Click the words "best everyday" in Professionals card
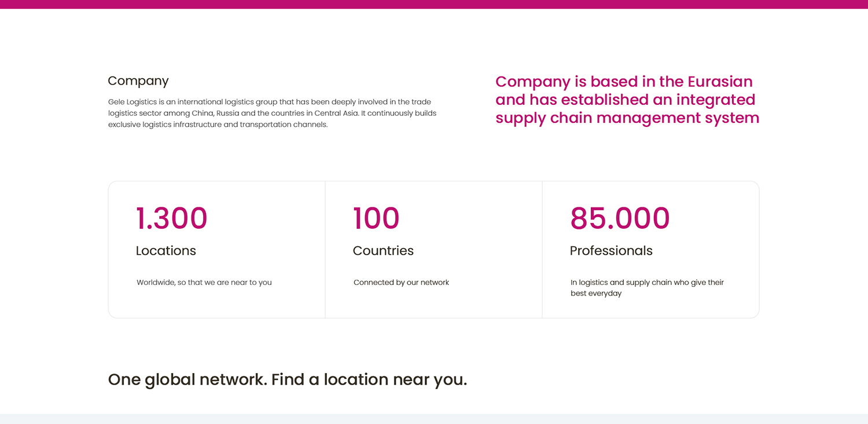 pos(596,294)
